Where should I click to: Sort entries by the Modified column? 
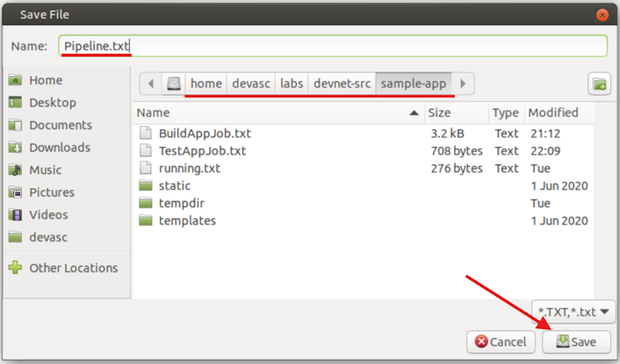553,112
